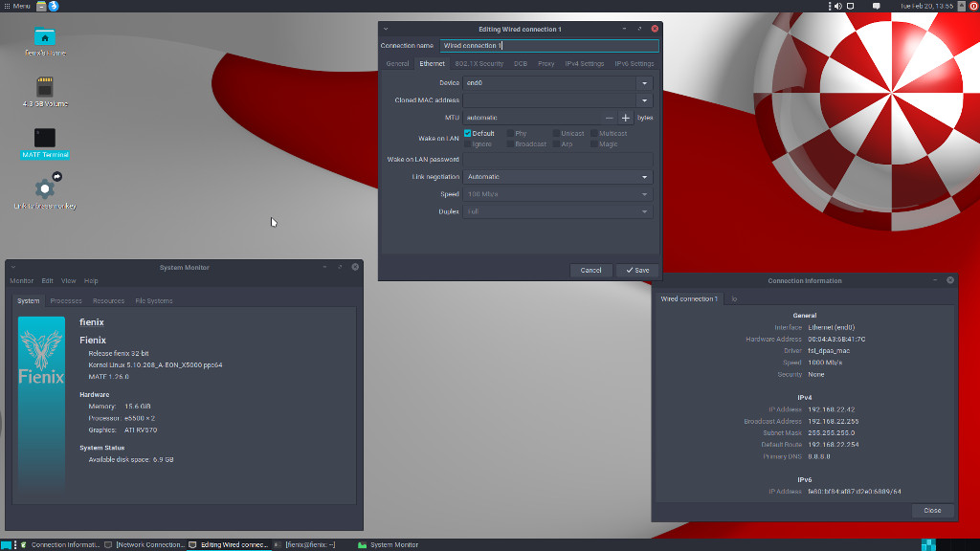Decrease MTU with the minus button
The width and height of the screenshot is (980, 551).
(x=610, y=118)
